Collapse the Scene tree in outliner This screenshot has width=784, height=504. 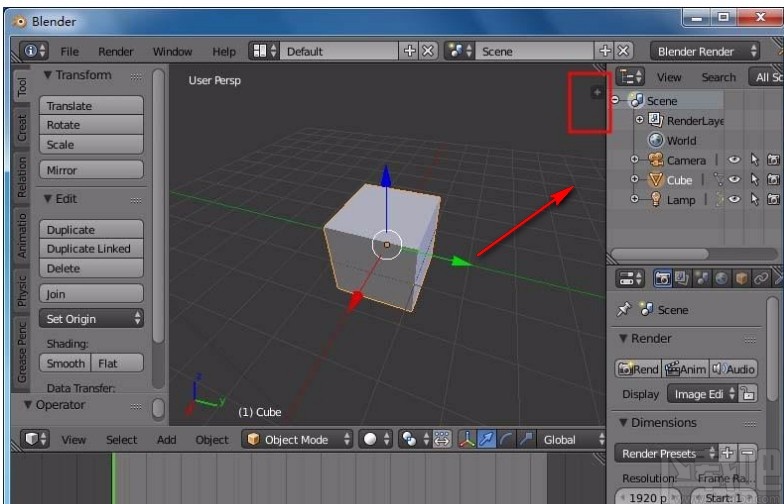tap(616, 100)
